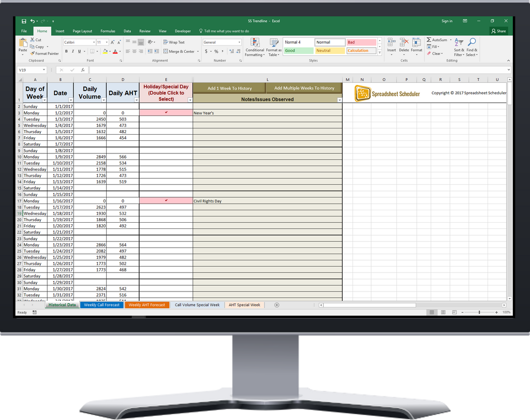This screenshot has width=530, height=420.
Task: Center text horizontally in cell
Action: 134,51
